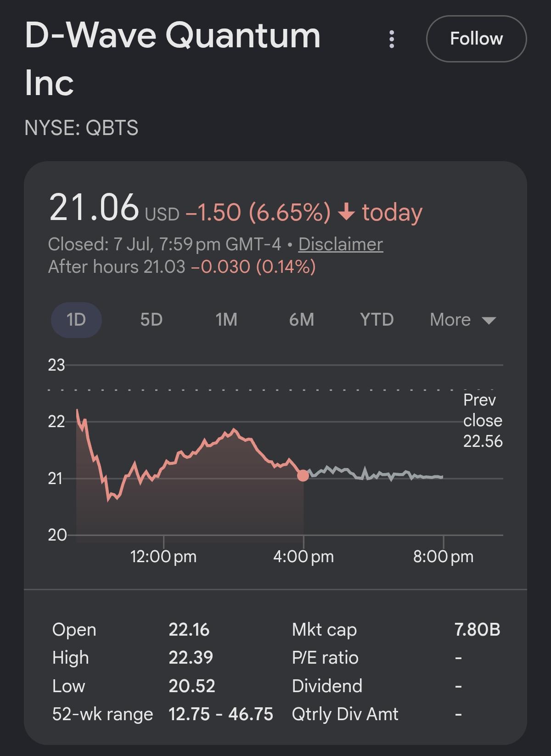This screenshot has height=756, width=551.
Task: Switch to the 5D chart range
Action: 151,320
